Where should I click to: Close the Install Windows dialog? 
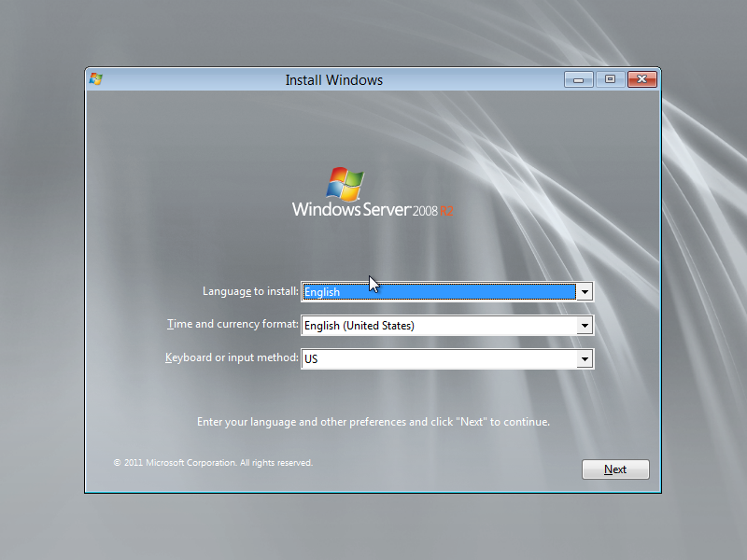tap(641, 79)
